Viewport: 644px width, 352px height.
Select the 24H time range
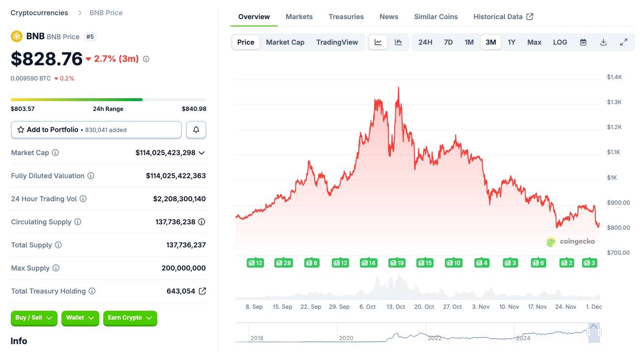(x=425, y=42)
